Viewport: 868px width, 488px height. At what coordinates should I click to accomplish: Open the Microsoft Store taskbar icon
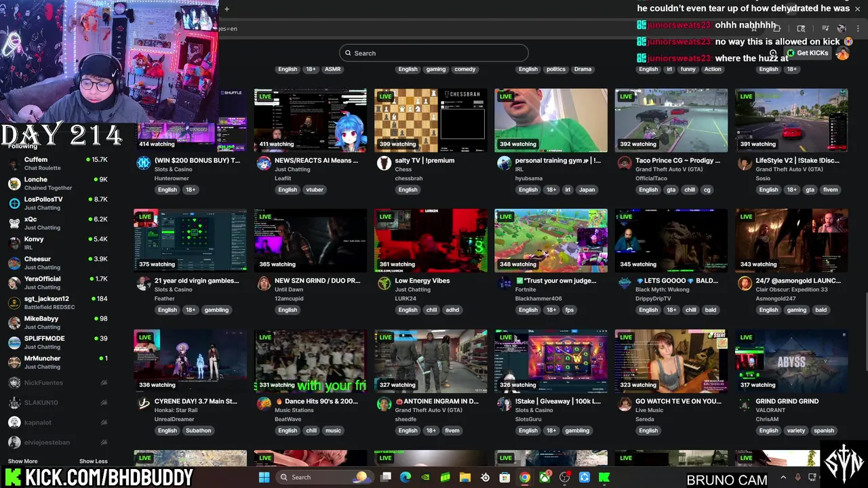505,477
